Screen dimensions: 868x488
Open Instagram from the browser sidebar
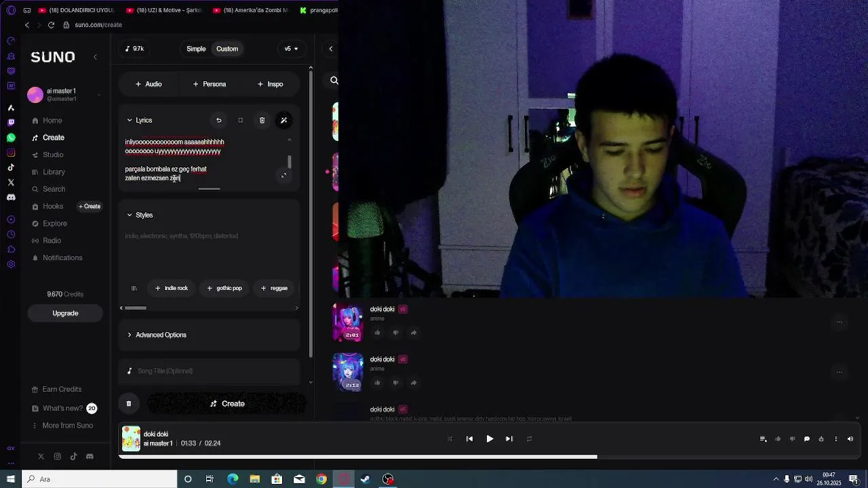pos(11,152)
